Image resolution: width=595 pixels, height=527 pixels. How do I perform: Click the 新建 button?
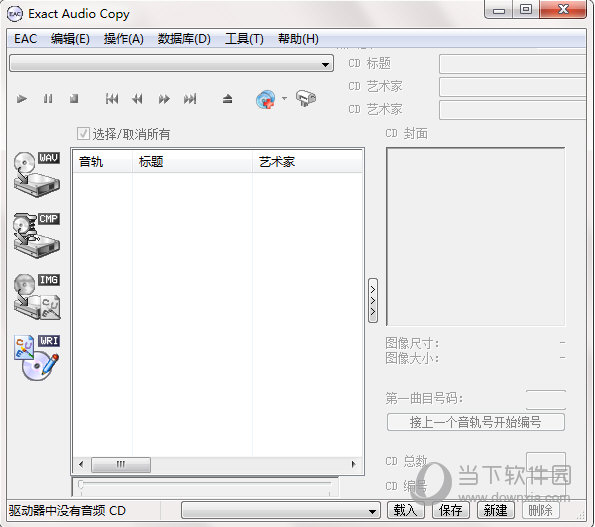click(495, 510)
